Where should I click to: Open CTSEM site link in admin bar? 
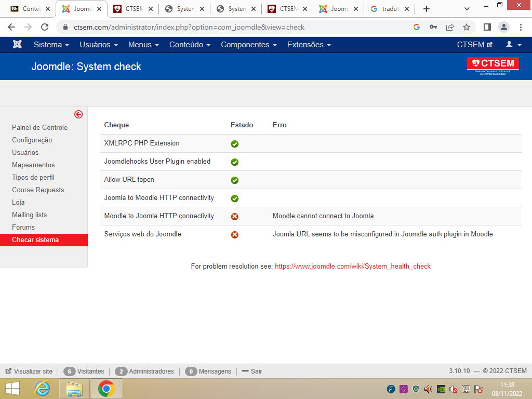point(474,45)
